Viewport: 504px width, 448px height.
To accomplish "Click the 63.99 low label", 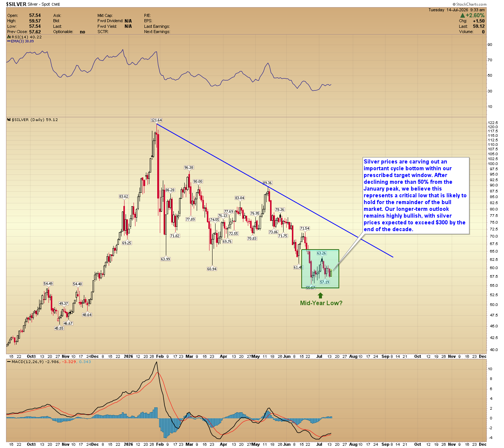I will (x=165, y=259).
